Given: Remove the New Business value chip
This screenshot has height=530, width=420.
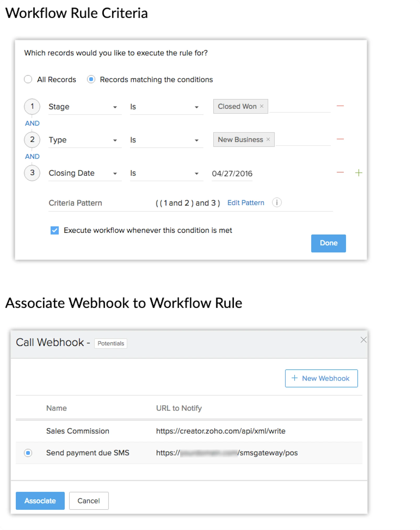Looking at the screenshot, I should coord(268,139).
